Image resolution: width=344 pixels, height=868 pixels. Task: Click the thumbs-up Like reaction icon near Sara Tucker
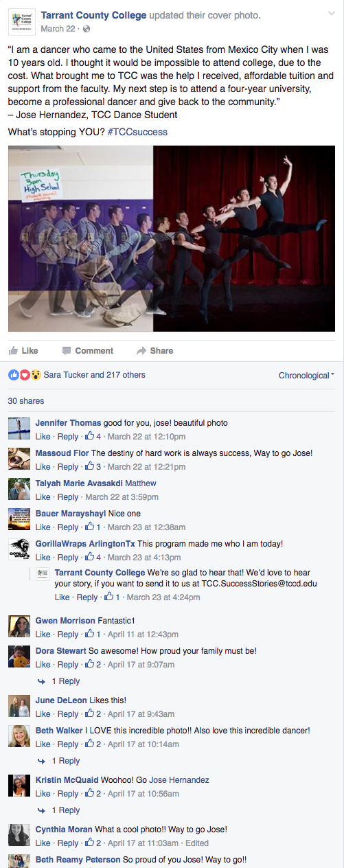(x=13, y=375)
